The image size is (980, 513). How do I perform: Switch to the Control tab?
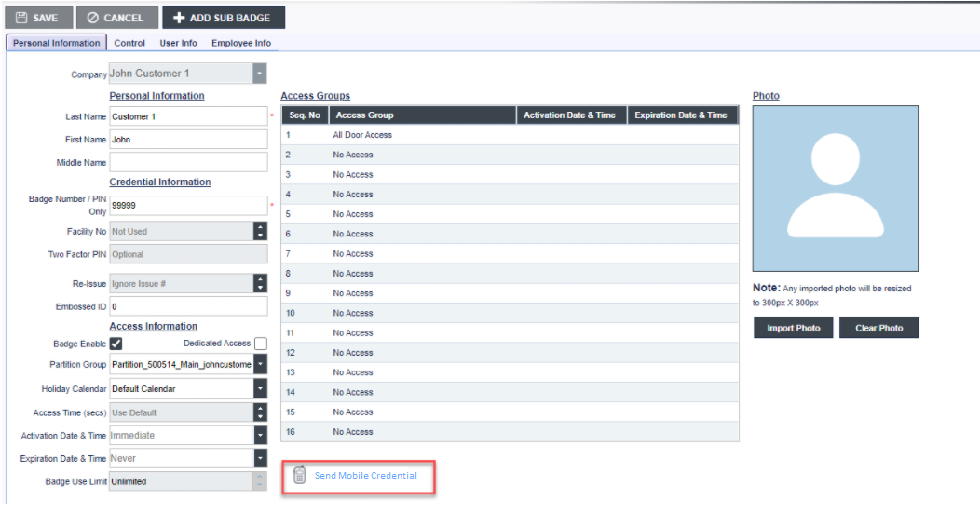point(129,43)
